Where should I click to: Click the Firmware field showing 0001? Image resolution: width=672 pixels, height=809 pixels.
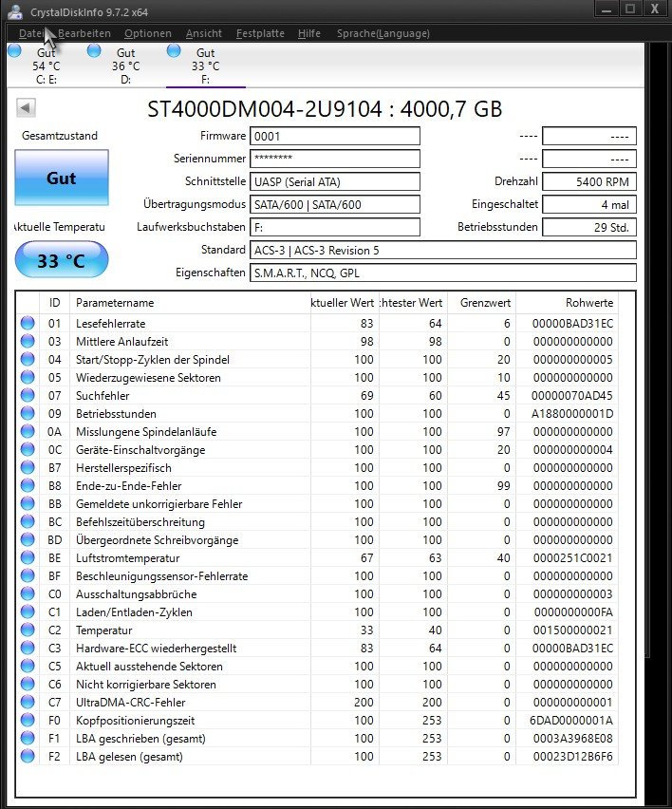(335, 136)
